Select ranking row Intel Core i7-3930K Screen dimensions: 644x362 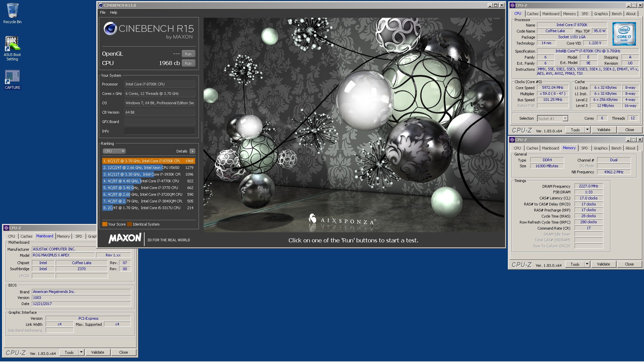click(149, 174)
